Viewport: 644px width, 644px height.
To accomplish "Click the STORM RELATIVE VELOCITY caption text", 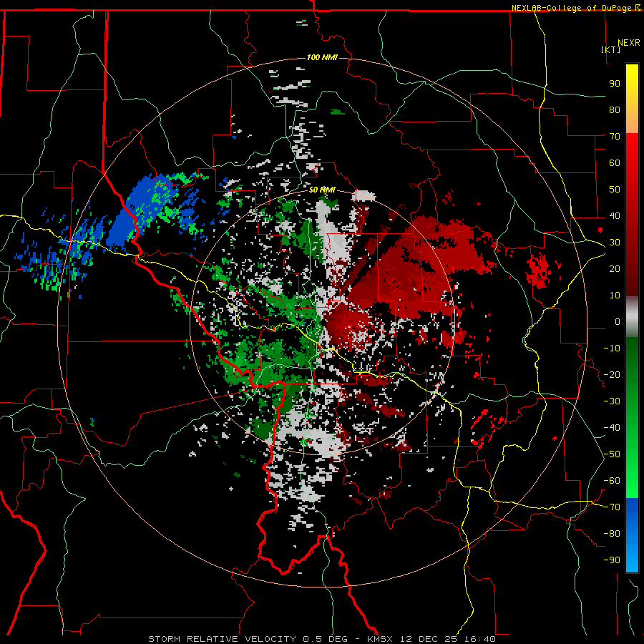I will tap(222, 639).
